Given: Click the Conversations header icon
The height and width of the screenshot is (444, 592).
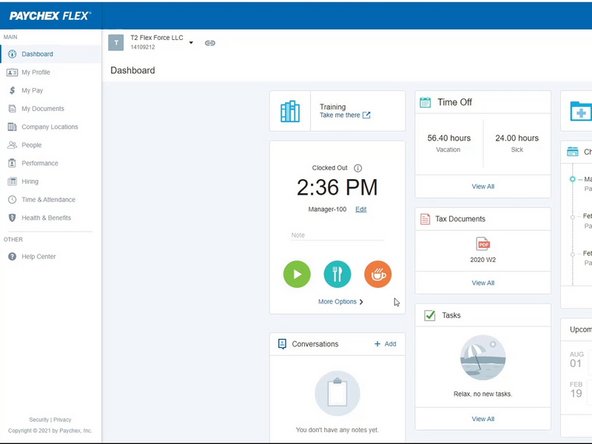Looking at the screenshot, I should pyautogui.click(x=282, y=344).
